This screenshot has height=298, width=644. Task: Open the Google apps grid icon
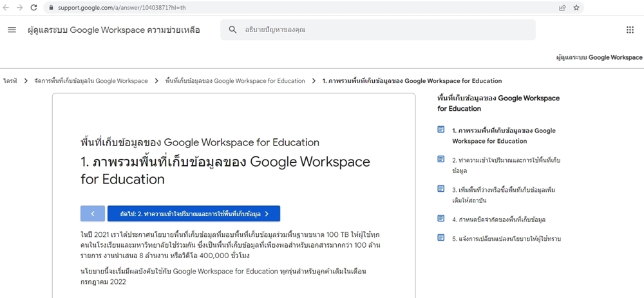tap(630, 30)
